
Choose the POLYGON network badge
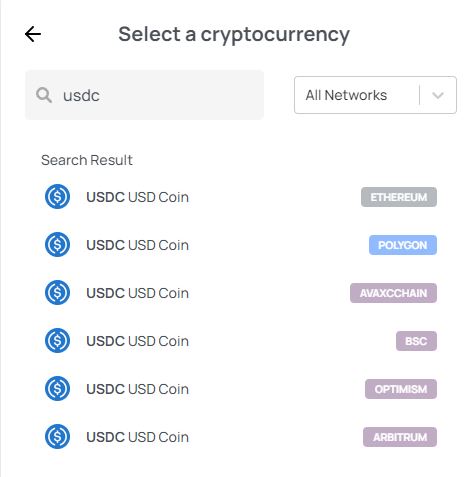(x=403, y=245)
